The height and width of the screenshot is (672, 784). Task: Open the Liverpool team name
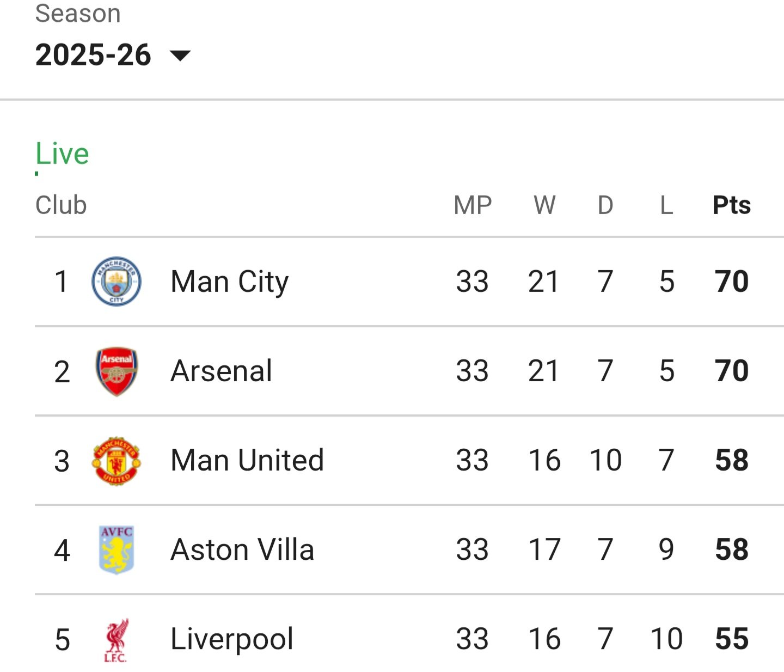point(232,639)
